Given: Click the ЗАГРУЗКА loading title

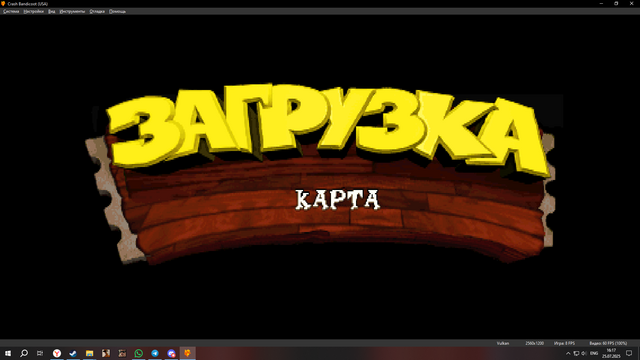Looking at the screenshot, I should click(329, 131).
